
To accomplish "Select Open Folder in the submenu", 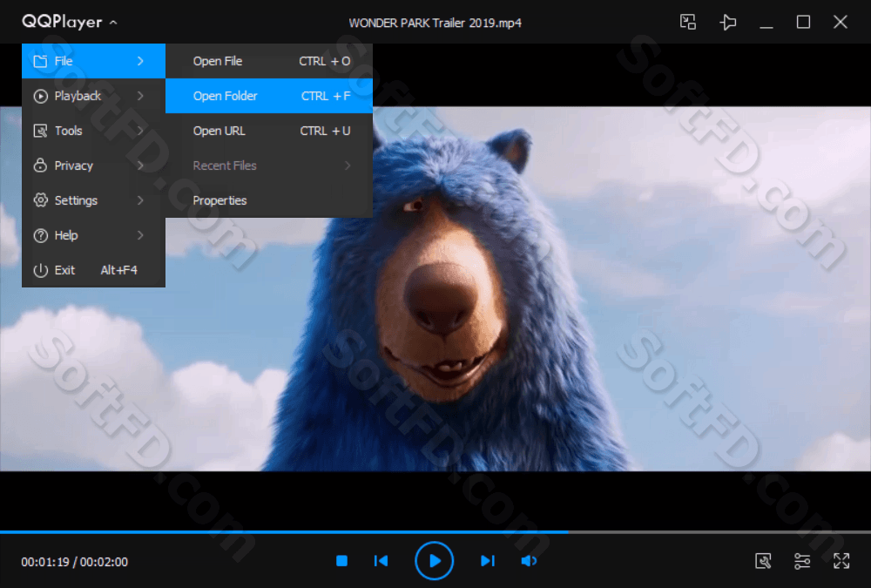I will coord(269,96).
